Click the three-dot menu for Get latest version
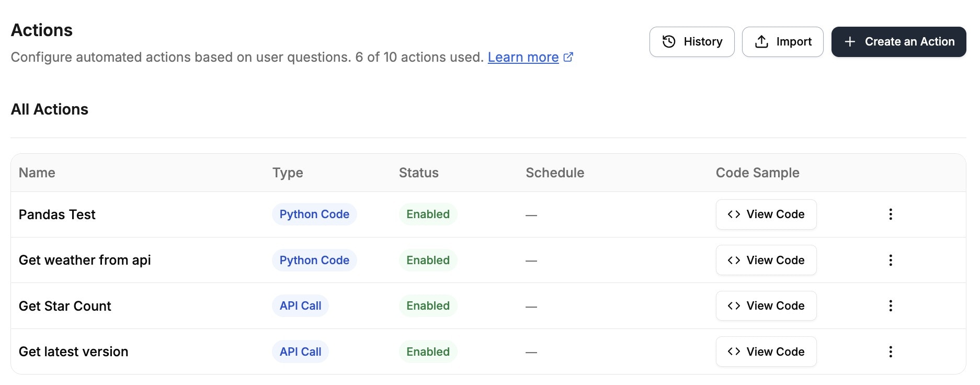 [891, 352]
